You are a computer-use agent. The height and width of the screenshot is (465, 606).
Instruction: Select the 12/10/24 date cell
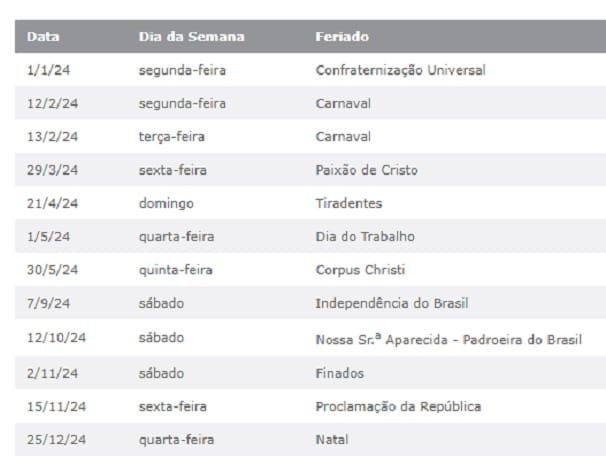[56, 338]
